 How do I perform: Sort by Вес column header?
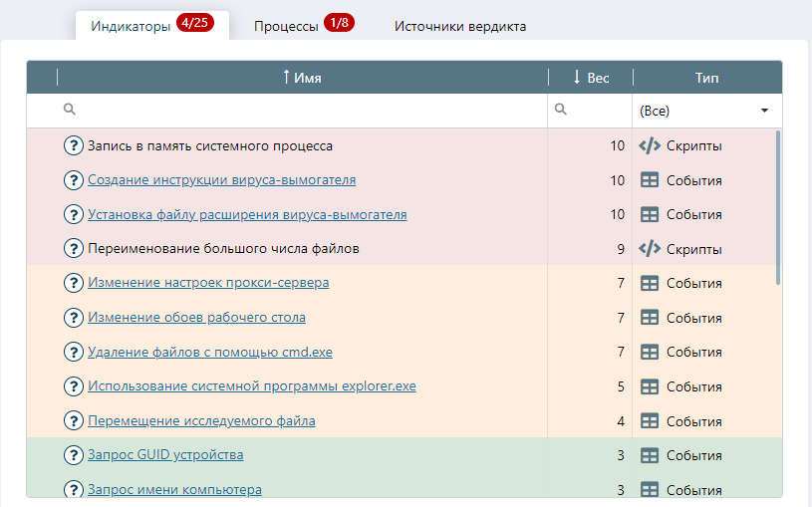[x=591, y=78]
